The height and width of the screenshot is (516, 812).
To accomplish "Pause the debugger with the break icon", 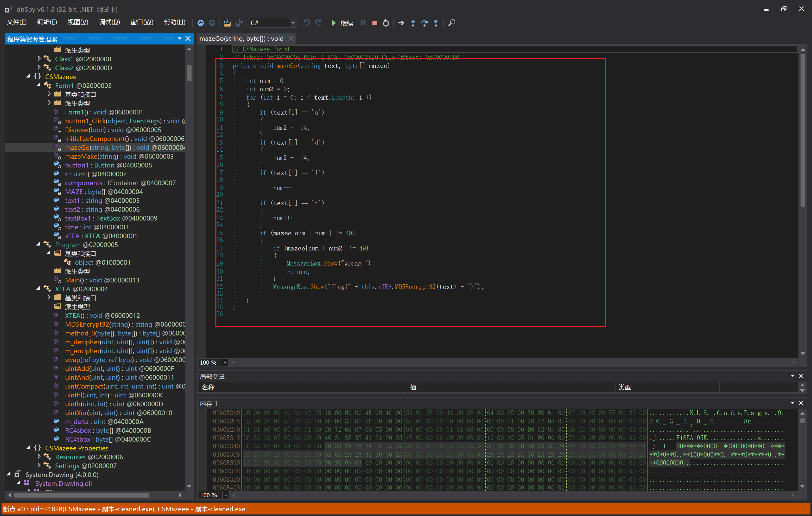I will 363,23.
